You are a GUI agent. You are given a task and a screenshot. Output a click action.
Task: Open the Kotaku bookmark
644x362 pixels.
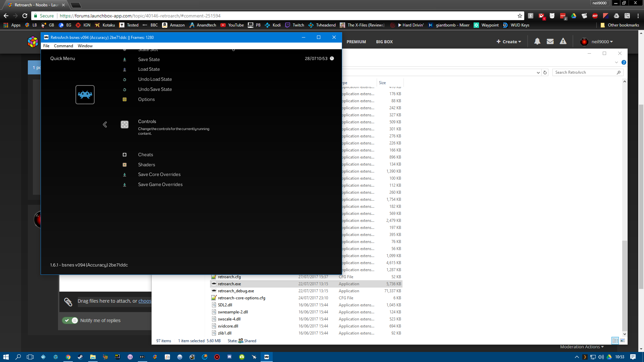[105, 25]
